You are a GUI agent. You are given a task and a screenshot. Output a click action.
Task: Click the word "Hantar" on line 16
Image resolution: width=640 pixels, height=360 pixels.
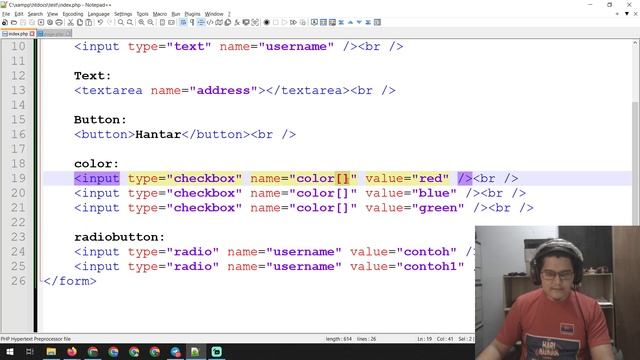(x=158, y=134)
